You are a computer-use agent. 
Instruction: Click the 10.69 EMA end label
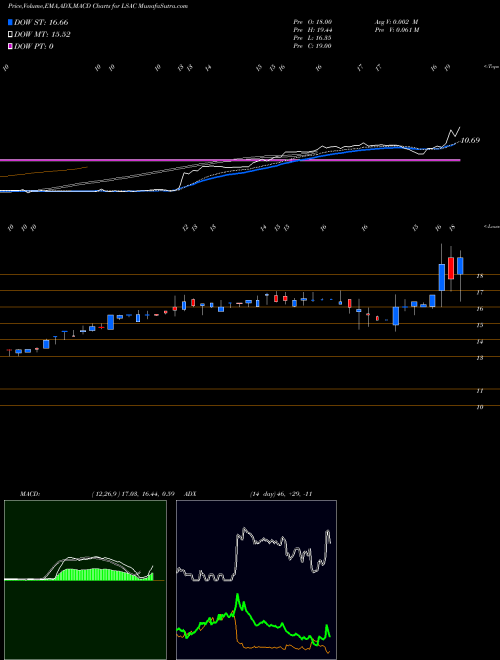click(x=470, y=141)
